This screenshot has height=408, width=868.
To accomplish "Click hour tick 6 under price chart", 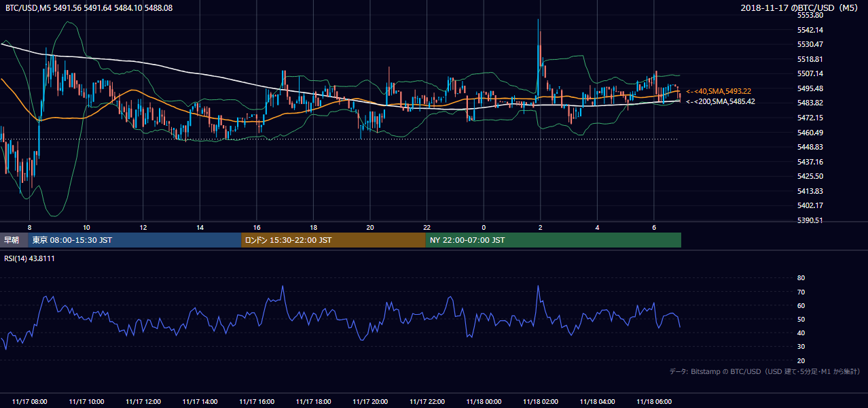I will 653,227.
